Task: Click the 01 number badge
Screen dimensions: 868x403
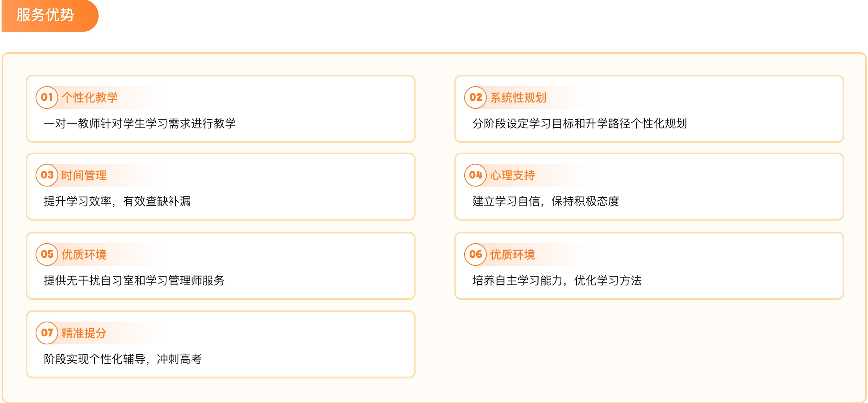Action: pyautogui.click(x=47, y=98)
